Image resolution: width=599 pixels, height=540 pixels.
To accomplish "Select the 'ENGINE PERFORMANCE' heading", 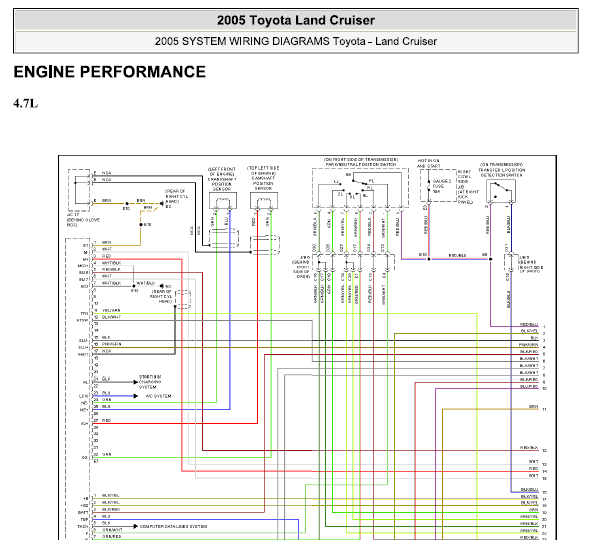I will click(110, 72).
